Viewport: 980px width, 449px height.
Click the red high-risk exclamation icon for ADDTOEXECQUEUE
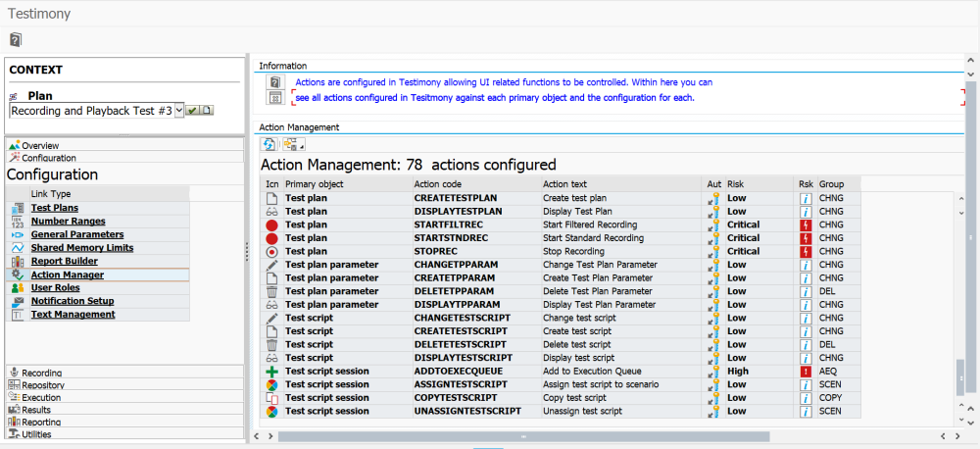[807, 371]
